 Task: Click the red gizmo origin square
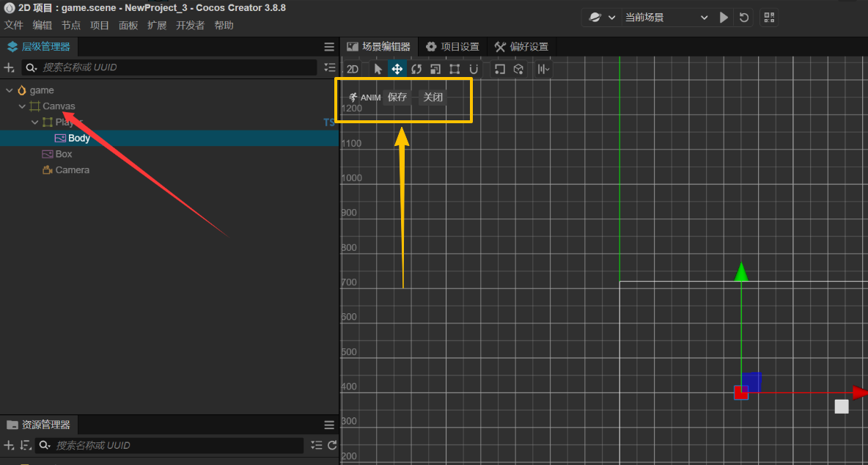(740, 392)
